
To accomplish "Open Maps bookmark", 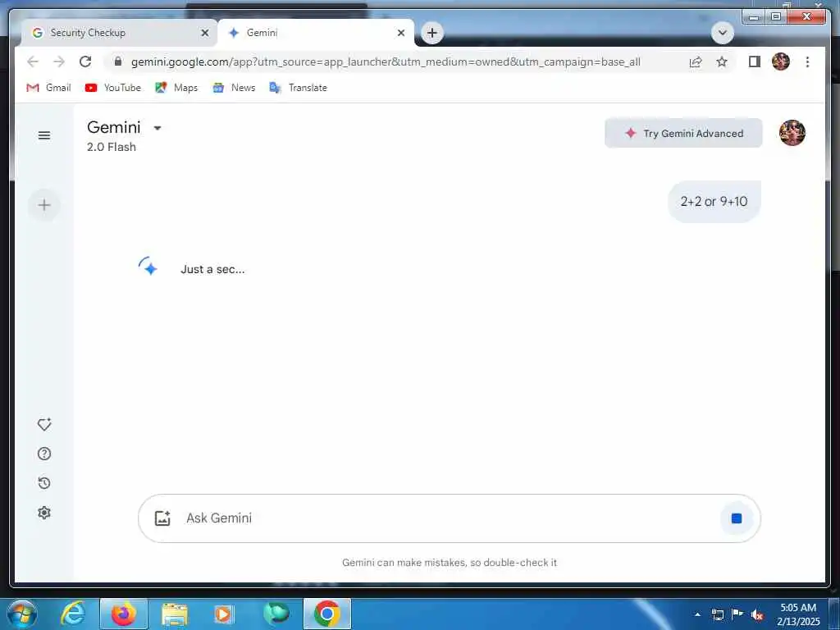I will pyautogui.click(x=176, y=87).
